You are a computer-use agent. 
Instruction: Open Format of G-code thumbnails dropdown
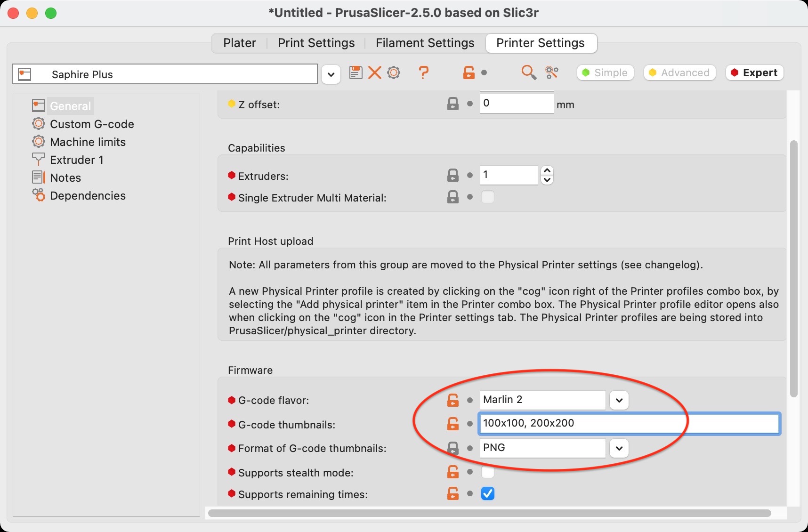[619, 448]
